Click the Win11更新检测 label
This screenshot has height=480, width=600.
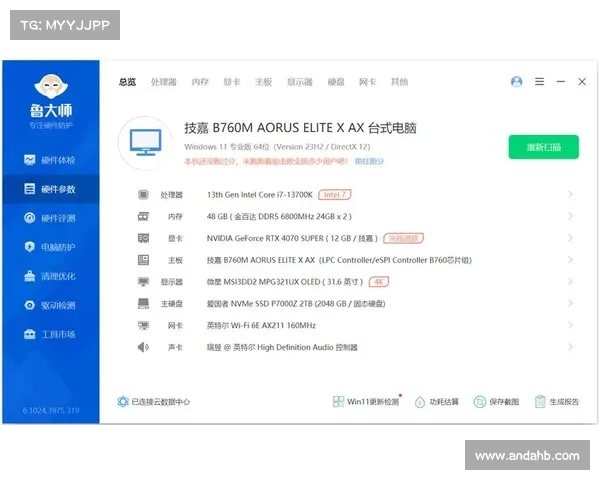[x=373, y=402]
